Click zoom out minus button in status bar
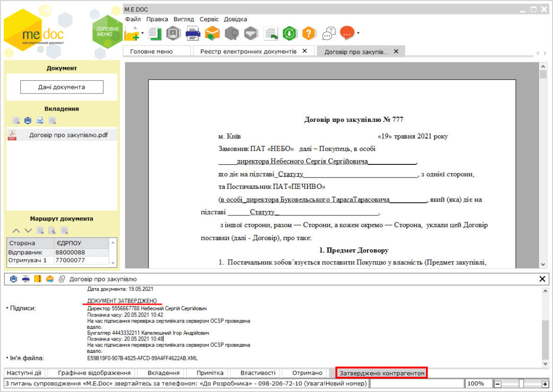Image resolution: width=553 pixels, height=392 pixels. pyautogui.click(x=498, y=384)
